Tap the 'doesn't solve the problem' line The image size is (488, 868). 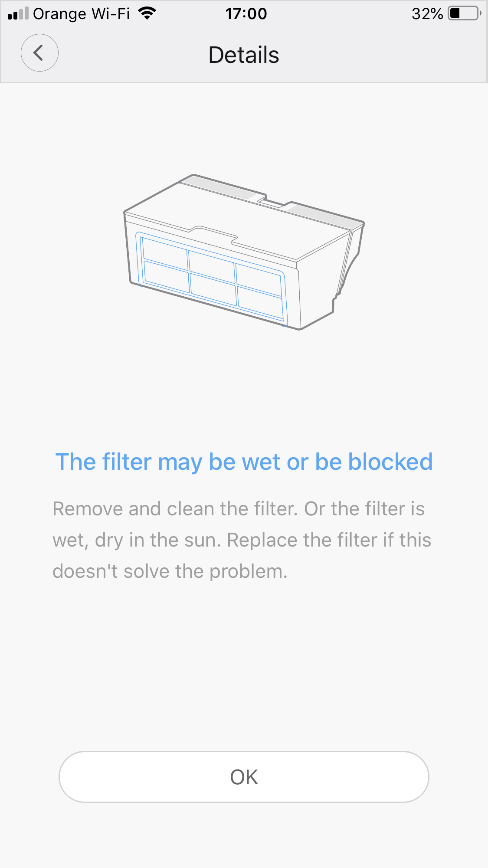pos(170,571)
